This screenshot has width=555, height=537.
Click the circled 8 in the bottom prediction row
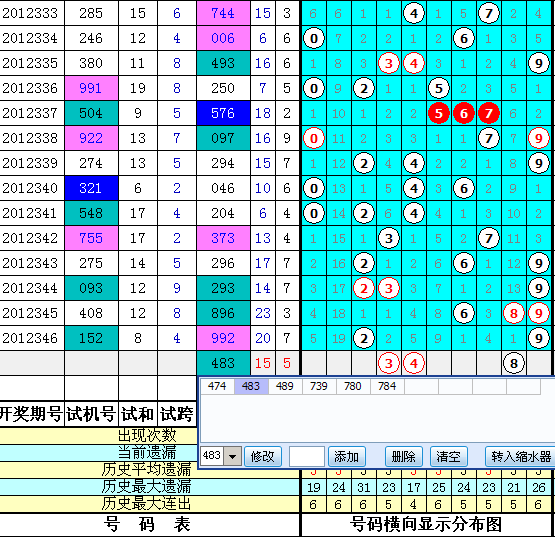click(514, 364)
